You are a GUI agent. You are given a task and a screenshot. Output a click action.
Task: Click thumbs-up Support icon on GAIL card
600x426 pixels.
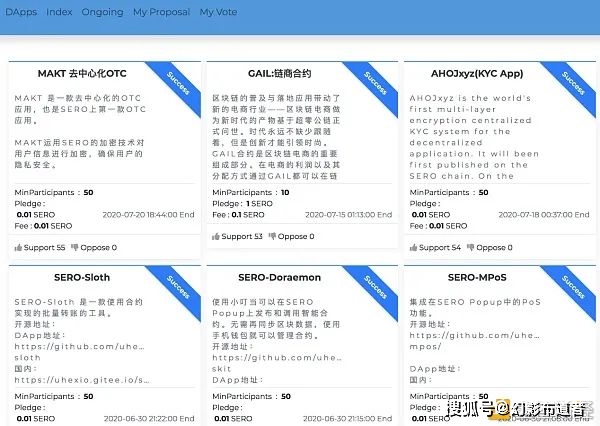(216, 237)
